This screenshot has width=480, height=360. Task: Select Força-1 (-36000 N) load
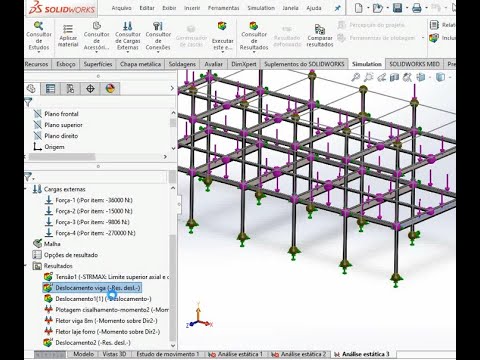88,200
